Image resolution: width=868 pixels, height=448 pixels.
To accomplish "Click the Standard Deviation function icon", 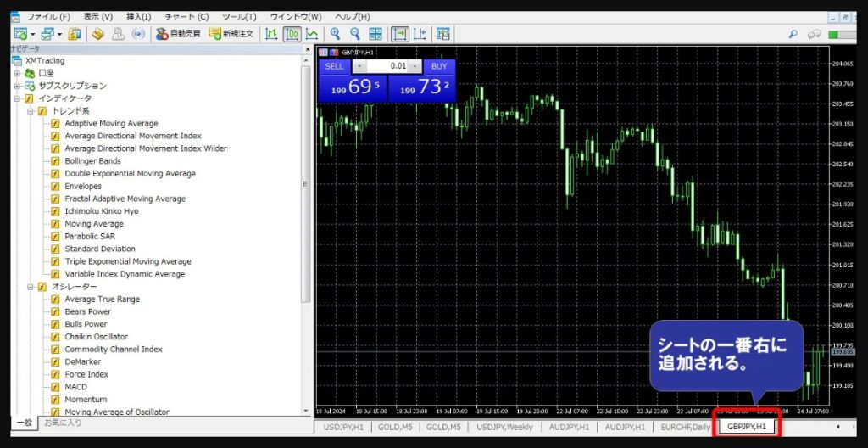I will tap(55, 249).
